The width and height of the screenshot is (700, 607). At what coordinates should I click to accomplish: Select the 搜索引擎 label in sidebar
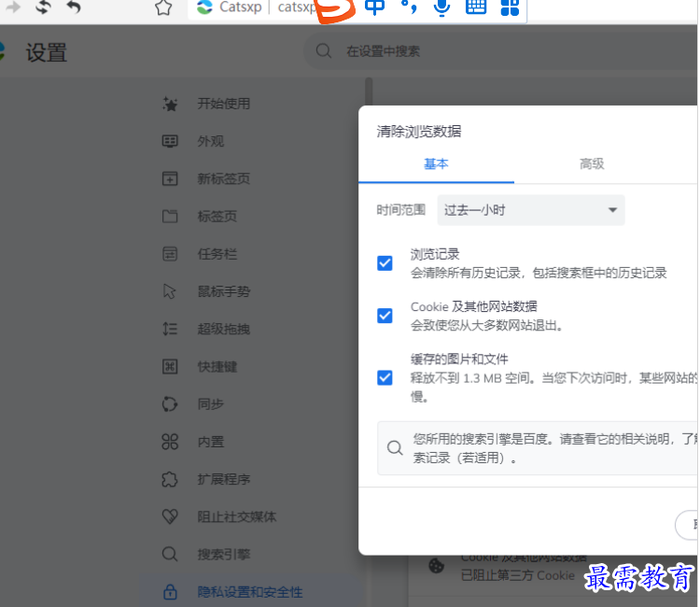pos(224,555)
